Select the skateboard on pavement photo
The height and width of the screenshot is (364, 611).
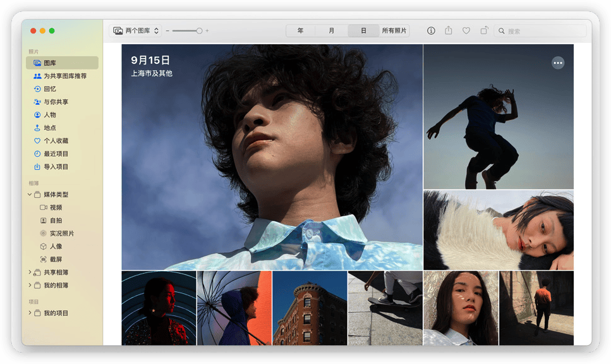pos(385,308)
